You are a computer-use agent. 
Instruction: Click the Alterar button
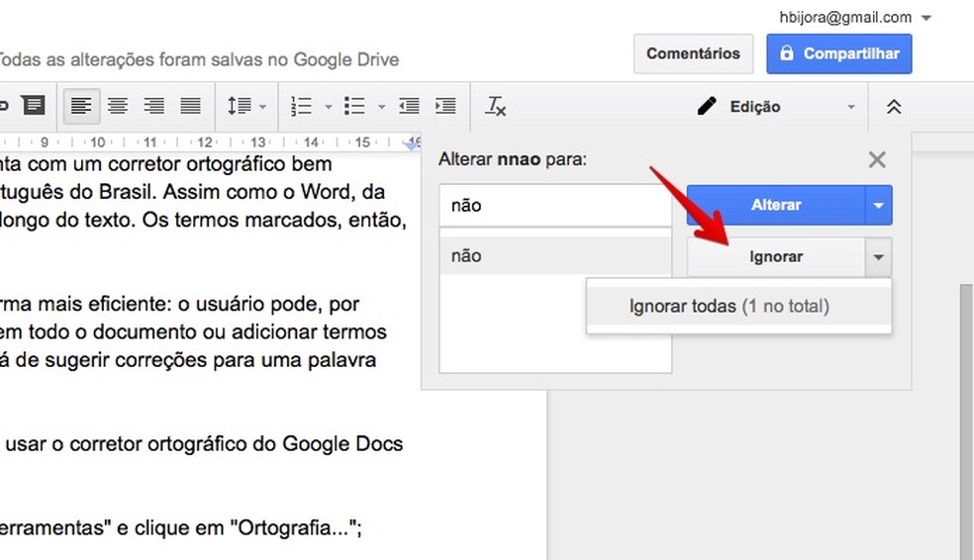tap(776, 205)
